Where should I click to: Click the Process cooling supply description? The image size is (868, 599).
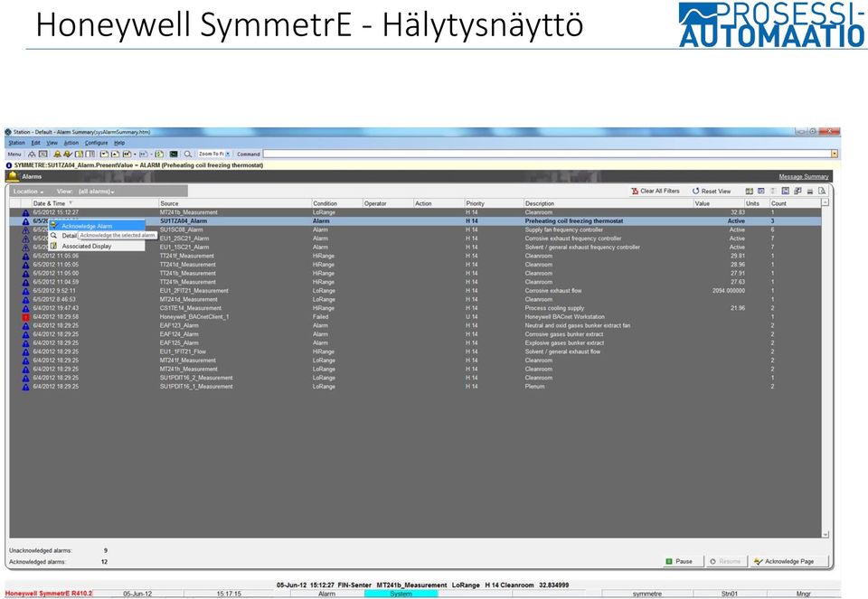(x=554, y=308)
